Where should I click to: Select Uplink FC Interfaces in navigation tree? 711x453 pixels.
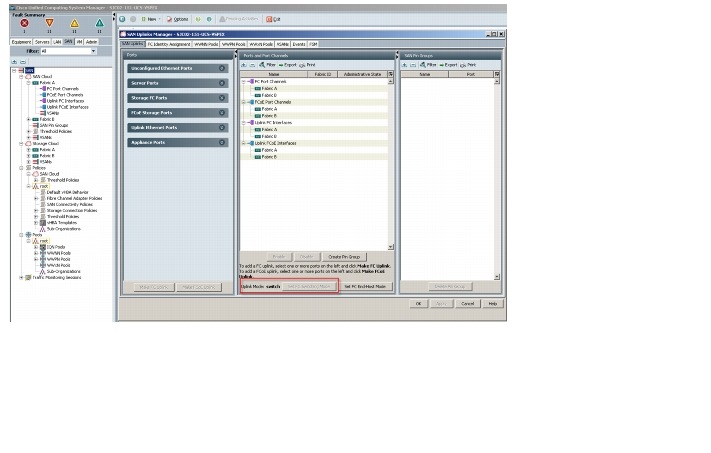(65, 101)
